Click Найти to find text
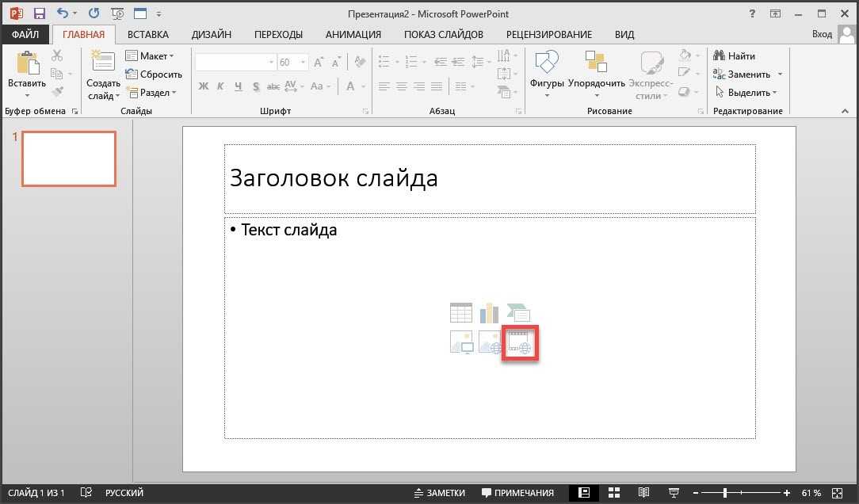Viewport: 859px width, 504px height. coord(734,56)
